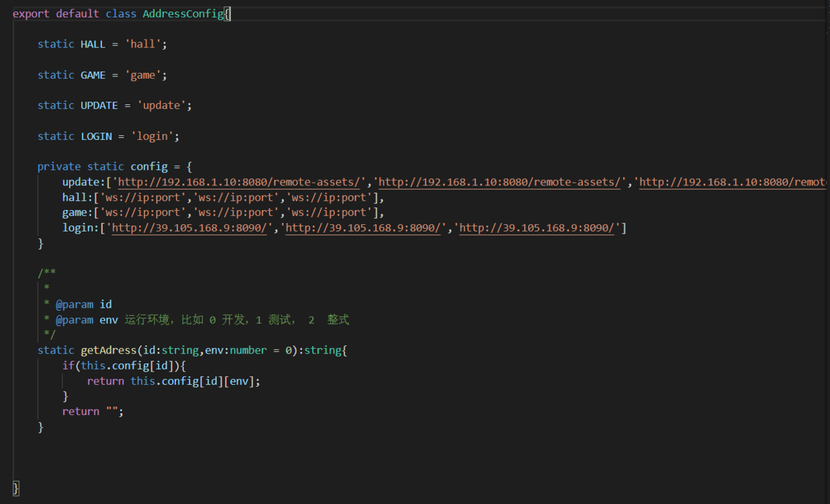The height and width of the screenshot is (504, 830).
Task: Open the first 39.105.168.9:8090 URL in login row
Action: 189,228
